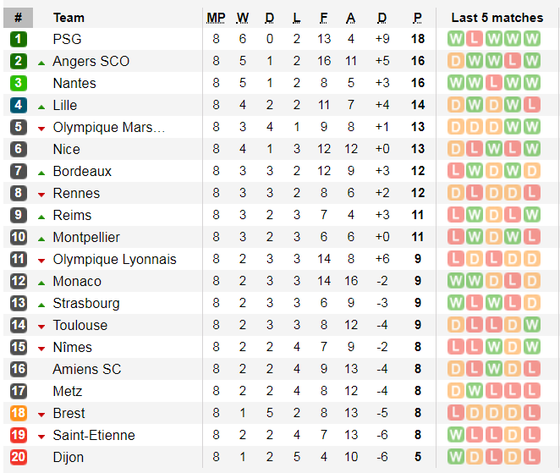Open the Amiens SC team link
Viewport: 560px width, 473px height.
(87, 369)
